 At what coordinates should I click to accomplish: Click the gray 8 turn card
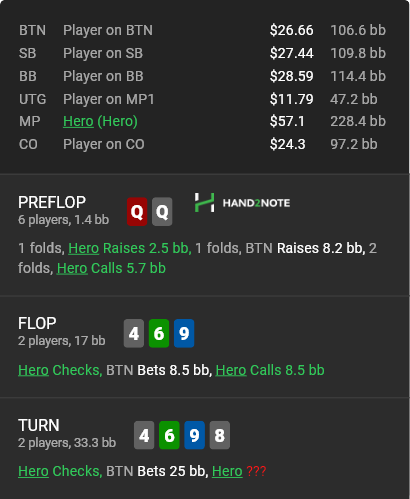click(220, 435)
